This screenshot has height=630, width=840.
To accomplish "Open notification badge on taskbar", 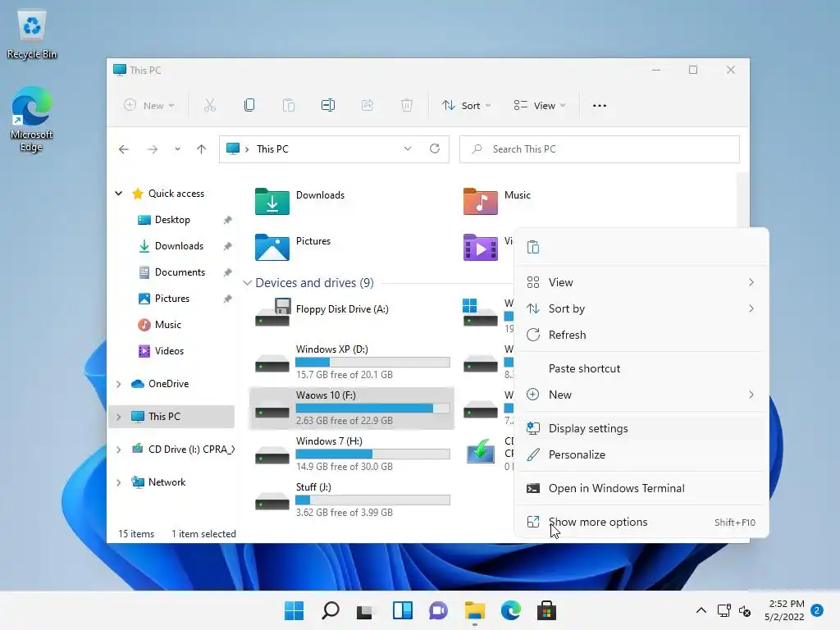I will pyautogui.click(x=817, y=610).
